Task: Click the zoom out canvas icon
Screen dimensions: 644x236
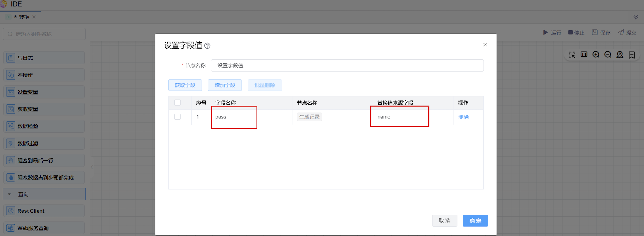Action: (x=608, y=55)
